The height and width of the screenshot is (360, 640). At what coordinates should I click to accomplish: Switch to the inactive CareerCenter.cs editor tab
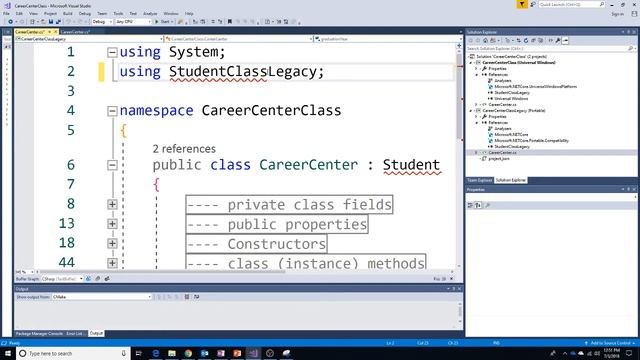click(75, 32)
